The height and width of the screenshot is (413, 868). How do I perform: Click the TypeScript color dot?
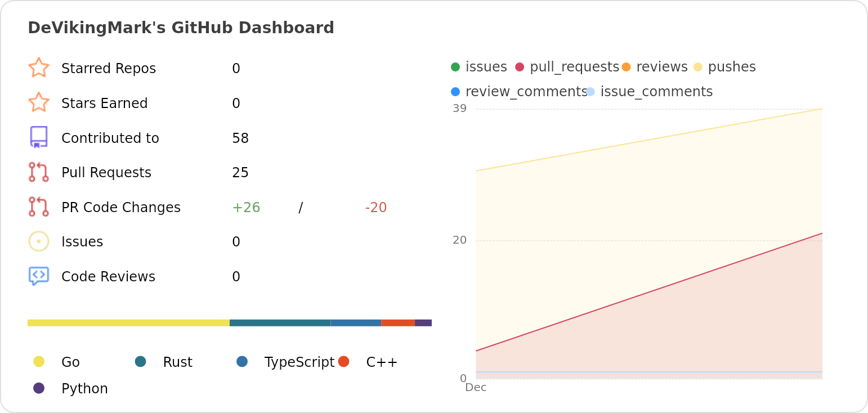click(x=242, y=361)
